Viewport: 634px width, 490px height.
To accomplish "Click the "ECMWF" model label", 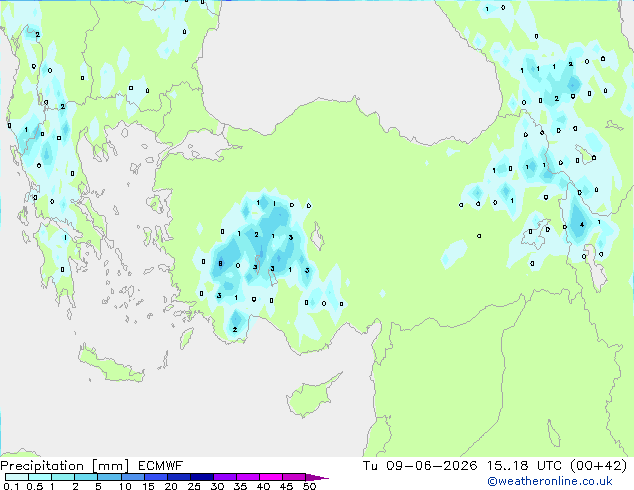I will coord(161,466).
